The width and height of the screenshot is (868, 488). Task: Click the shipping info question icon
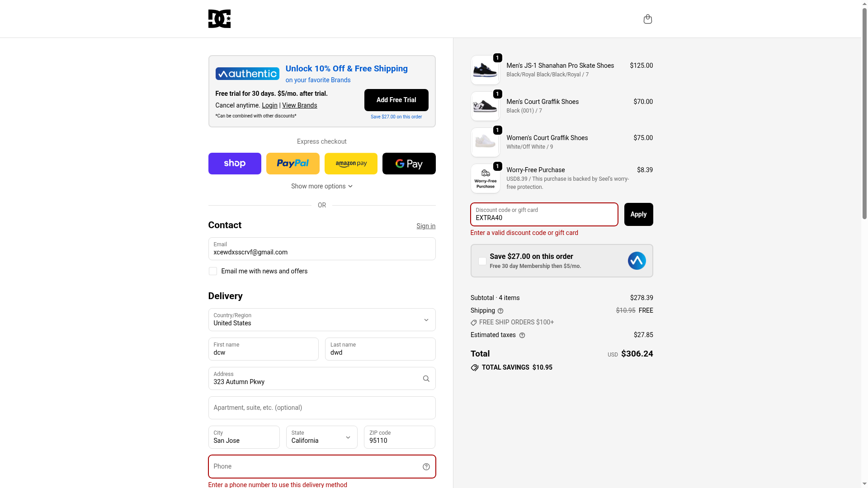tap(500, 311)
